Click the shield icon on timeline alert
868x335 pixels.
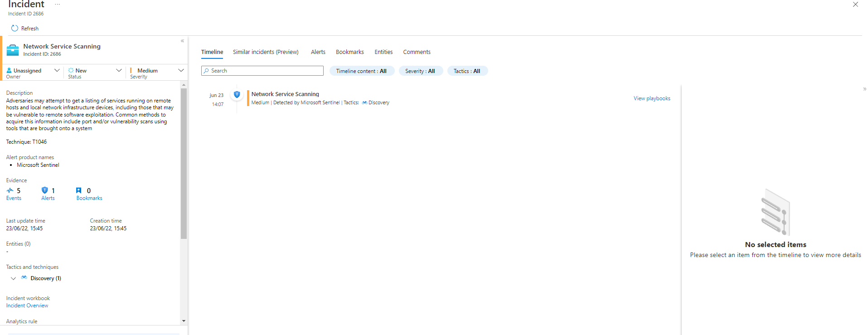pos(237,94)
